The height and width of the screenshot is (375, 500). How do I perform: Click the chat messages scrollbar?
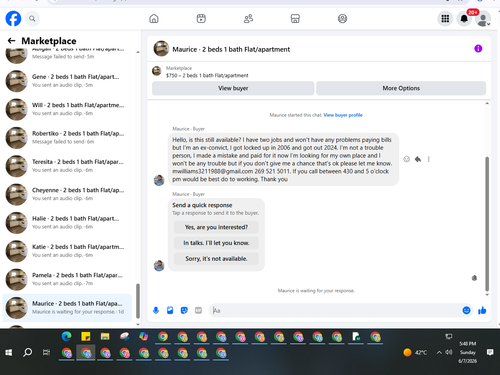click(487, 224)
